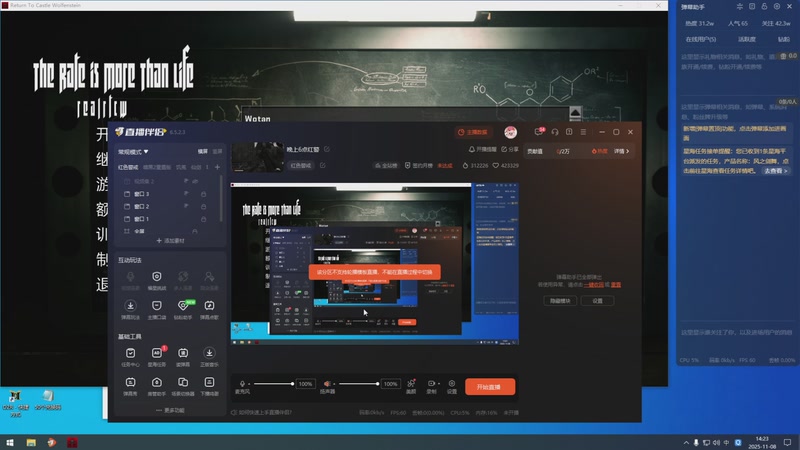This screenshot has height=450, width=800.
Task: Mute the 扬声器 speaker icon
Action: (327, 384)
